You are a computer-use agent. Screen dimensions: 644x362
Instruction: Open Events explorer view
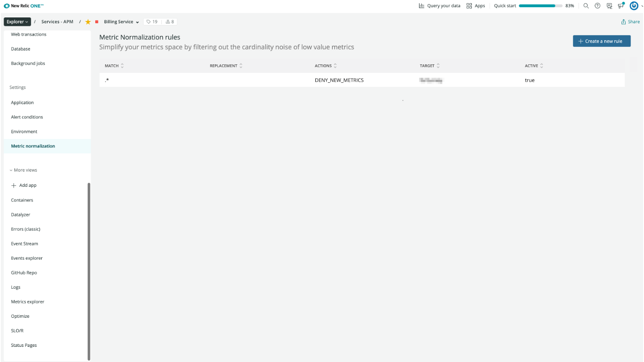pos(27,258)
